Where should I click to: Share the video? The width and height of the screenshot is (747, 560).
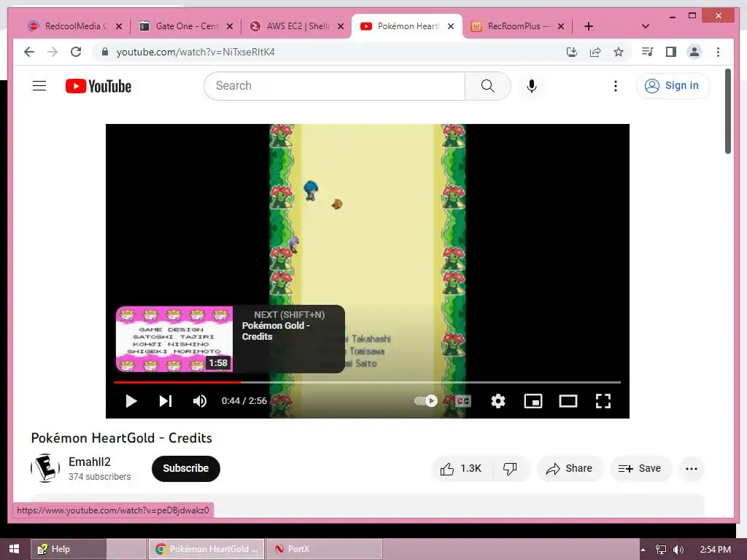pyautogui.click(x=570, y=469)
